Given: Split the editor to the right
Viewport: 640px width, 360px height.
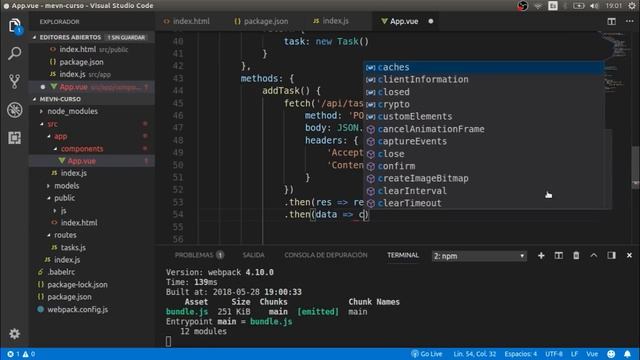Looking at the screenshot, I should click(x=611, y=21).
